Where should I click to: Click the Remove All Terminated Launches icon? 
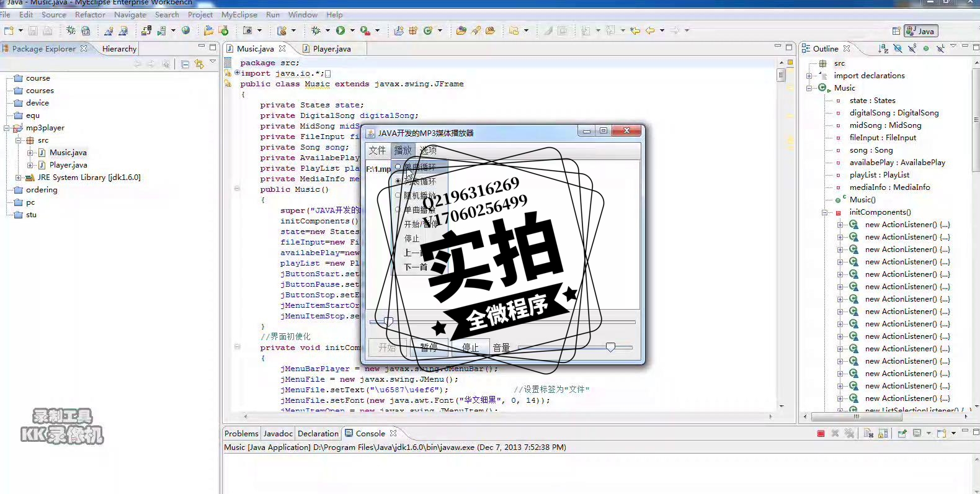pyautogui.click(x=849, y=434)
